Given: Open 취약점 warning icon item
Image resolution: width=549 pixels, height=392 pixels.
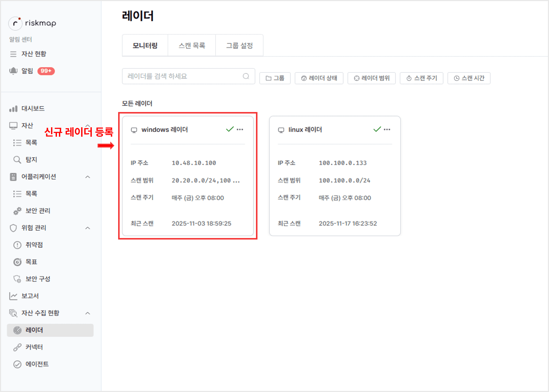Looking at the screenshot, I should pyautogui.click(x=17, y=245).
